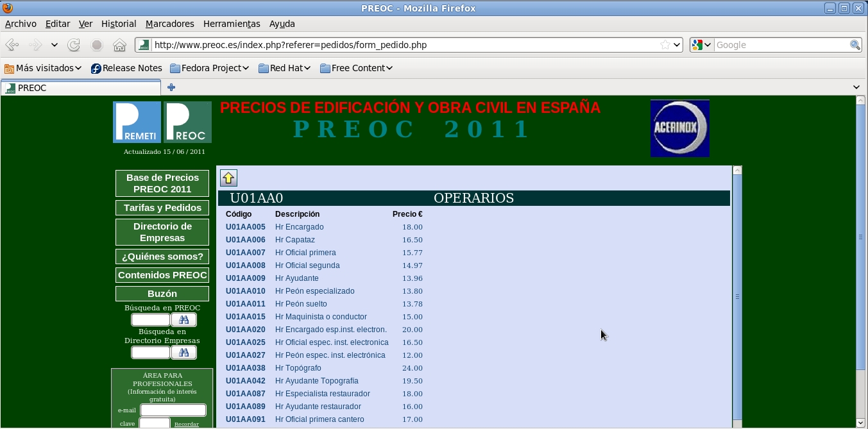
Task: Open the Historial menu
Action: [x=119, y=24]
